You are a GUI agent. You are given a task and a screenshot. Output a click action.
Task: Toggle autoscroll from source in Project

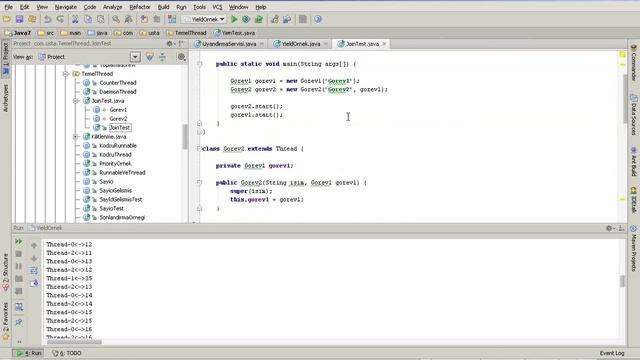(150, 57)
